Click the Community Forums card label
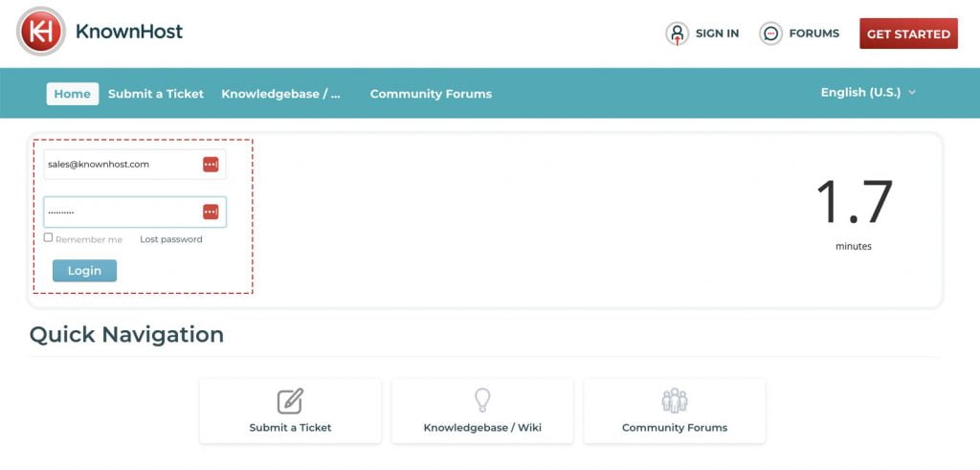 coord(675,428)
